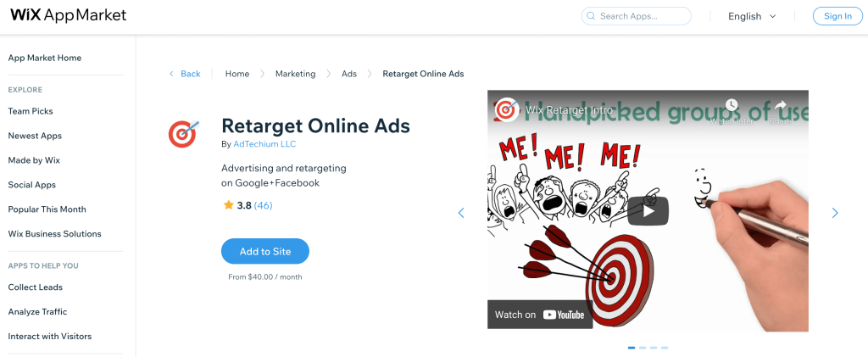The height and width of the screenshot is (357, 868).
Task: Open Made by Wix category
Action: 34,160
